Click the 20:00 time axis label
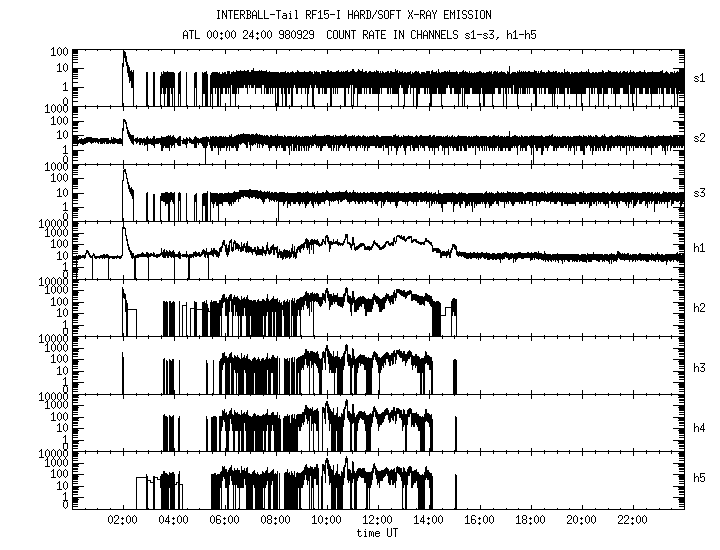The height and width of the screenshot is (550, 720). point(581,520)
